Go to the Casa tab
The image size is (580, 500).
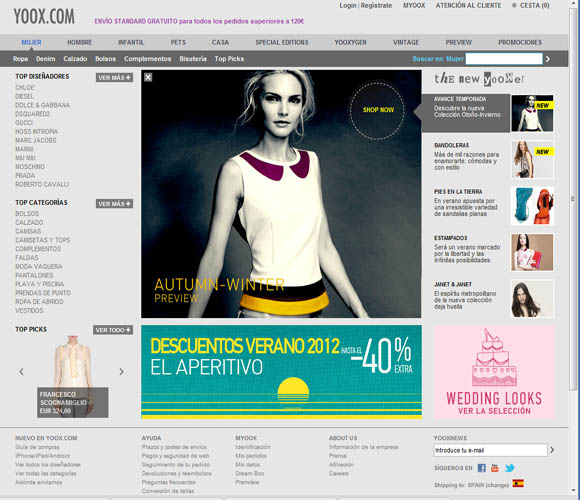pos(220,42)
